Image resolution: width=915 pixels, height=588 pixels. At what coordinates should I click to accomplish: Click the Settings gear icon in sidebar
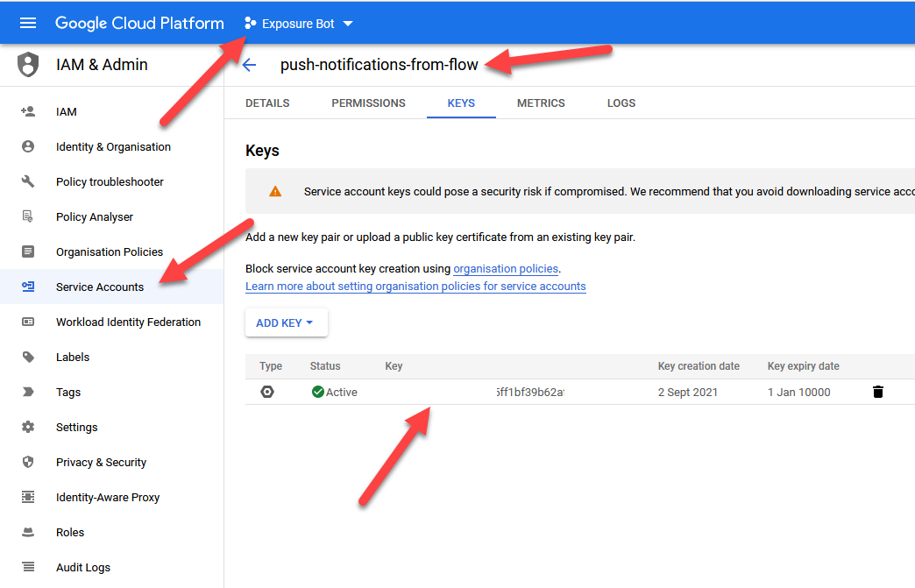pos(28,427)
